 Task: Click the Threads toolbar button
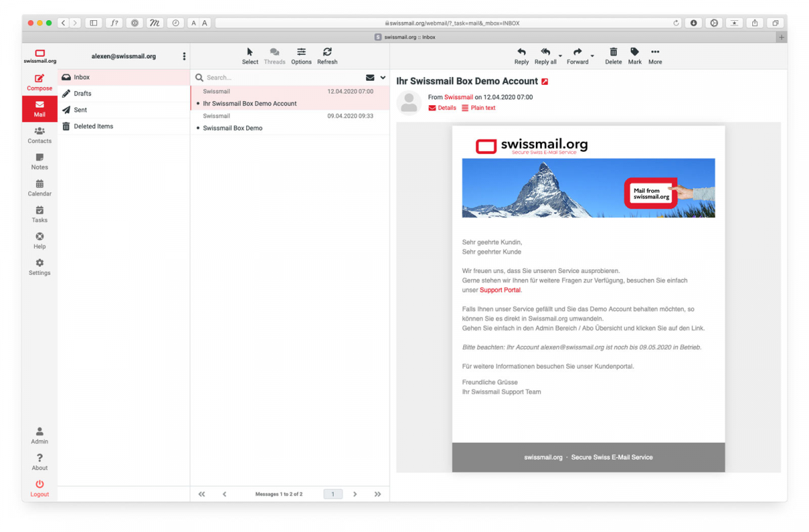tap(274, 56)
